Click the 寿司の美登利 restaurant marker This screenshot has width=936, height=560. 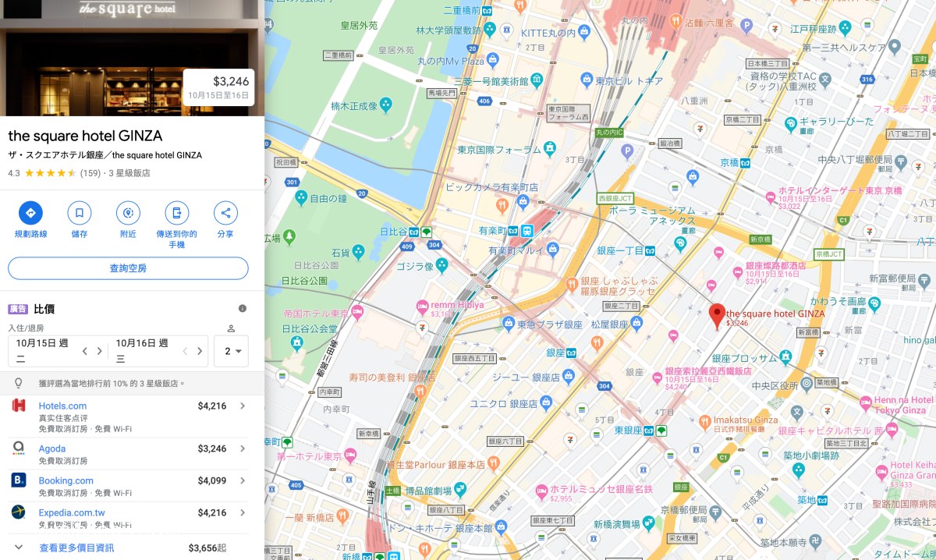point(420,392)
